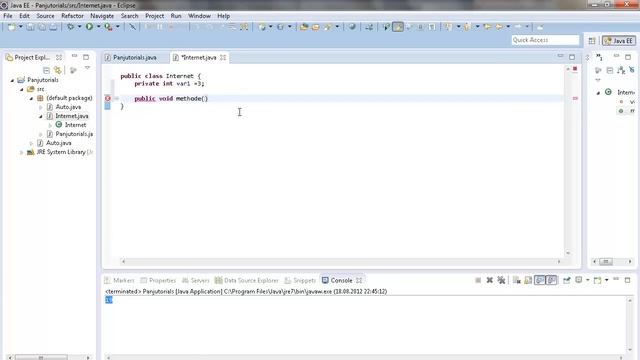Click the Clear Console icon
Image resolution: width=640 pixels, height=360 pixels.
click(x=517, y=280)
